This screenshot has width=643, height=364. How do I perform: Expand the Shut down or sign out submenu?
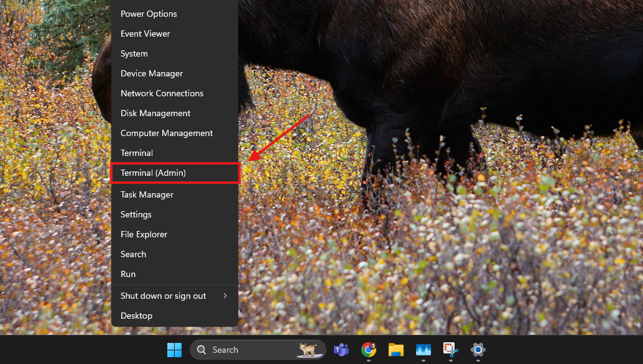pos(174,296)
